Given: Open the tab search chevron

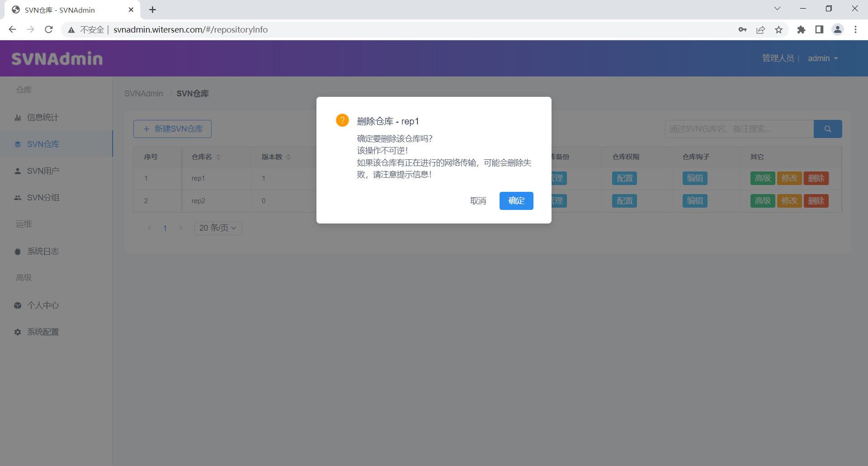Looking at the screenshot, I should click(777, 9).
